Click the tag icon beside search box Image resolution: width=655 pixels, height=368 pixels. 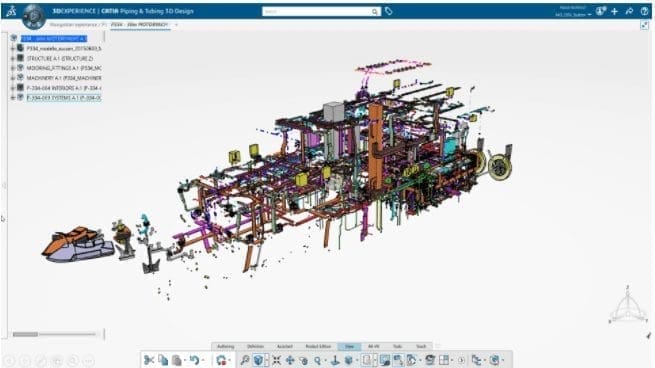388,11
